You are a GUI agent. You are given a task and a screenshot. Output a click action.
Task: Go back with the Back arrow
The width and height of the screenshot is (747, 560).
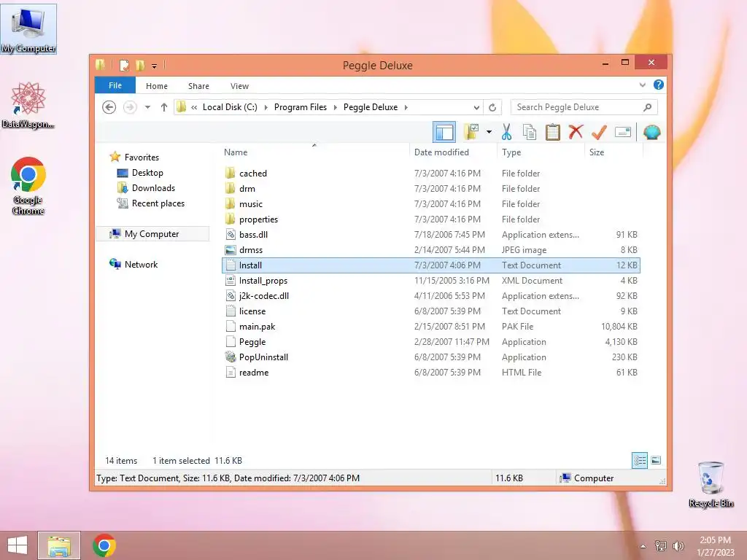point(109,107)
